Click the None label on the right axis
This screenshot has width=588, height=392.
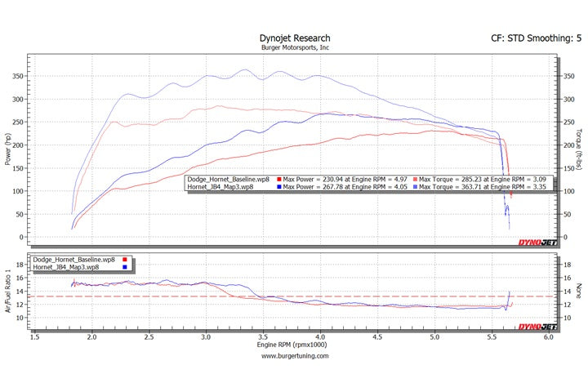click(579, 291)
